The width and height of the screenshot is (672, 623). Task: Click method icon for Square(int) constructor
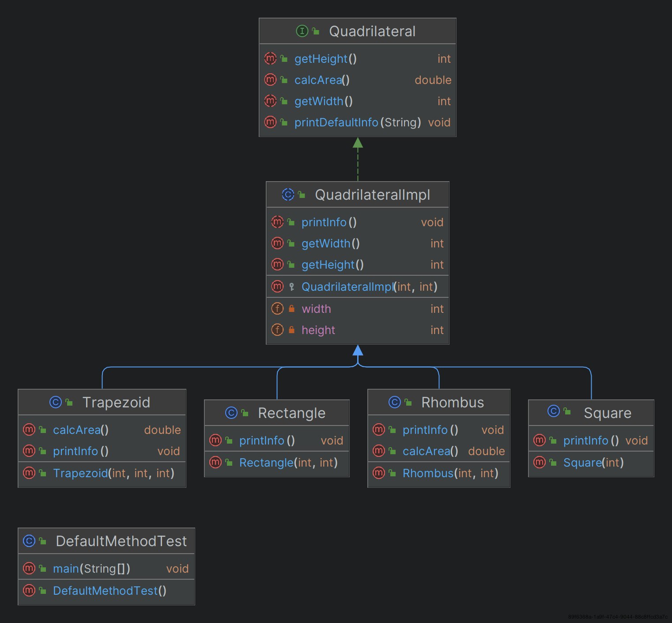tap(540, 462)
